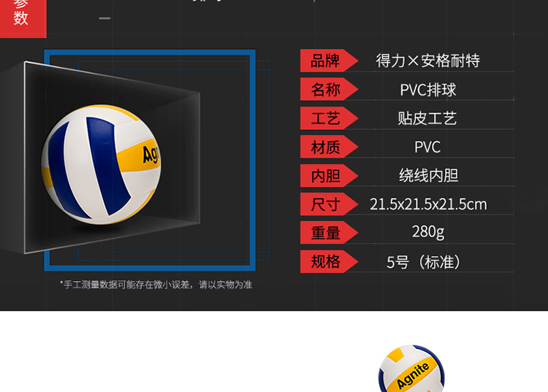Select the red 名称 label tag

(x=326, y=90)
